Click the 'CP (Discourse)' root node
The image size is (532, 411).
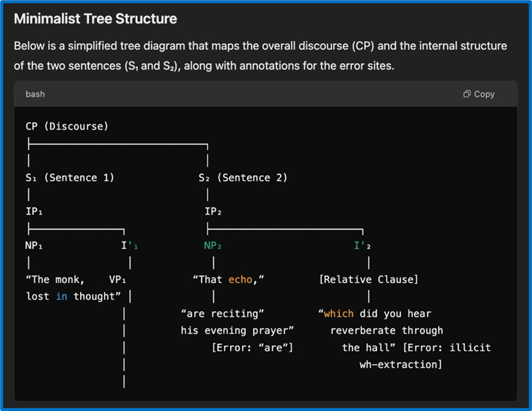[67, 126]
